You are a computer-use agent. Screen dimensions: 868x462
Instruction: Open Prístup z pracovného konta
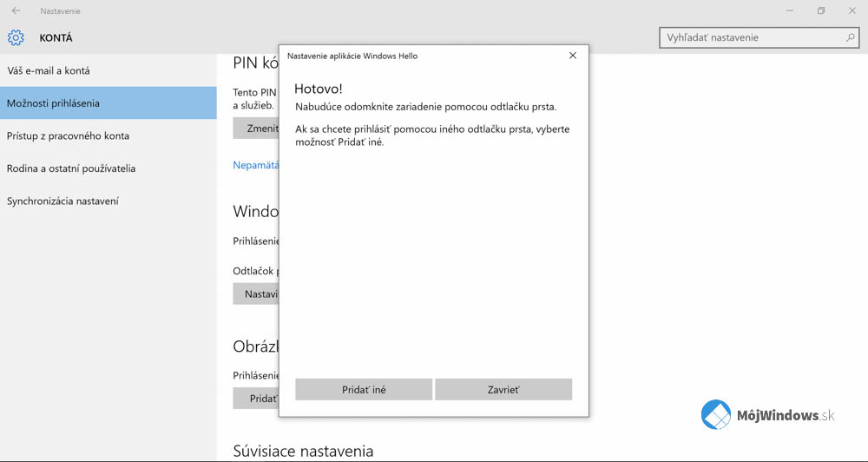click(108, 135)
